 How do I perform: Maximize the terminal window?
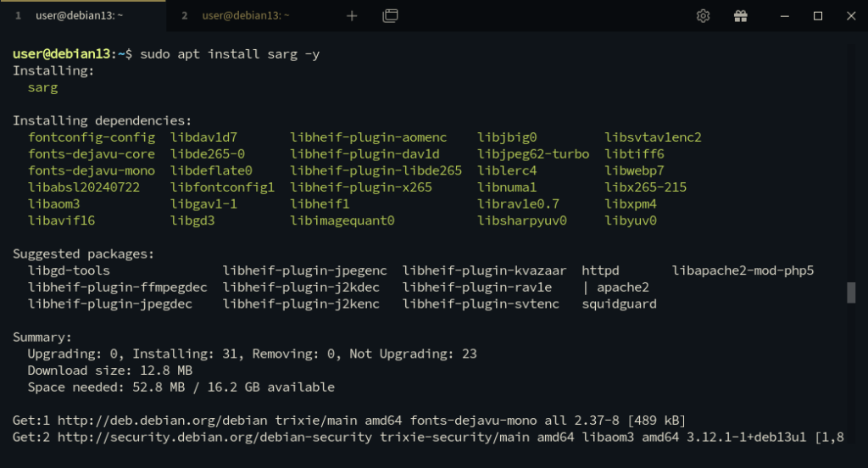click(818, 16)
